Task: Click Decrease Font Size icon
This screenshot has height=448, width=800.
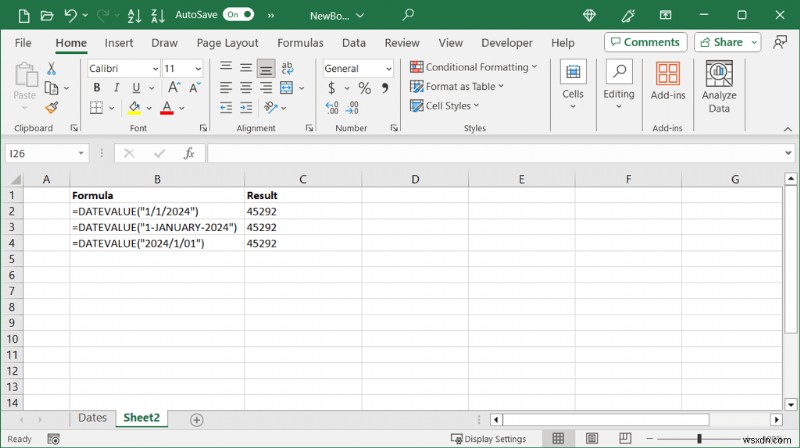Action: pos(195,87)
